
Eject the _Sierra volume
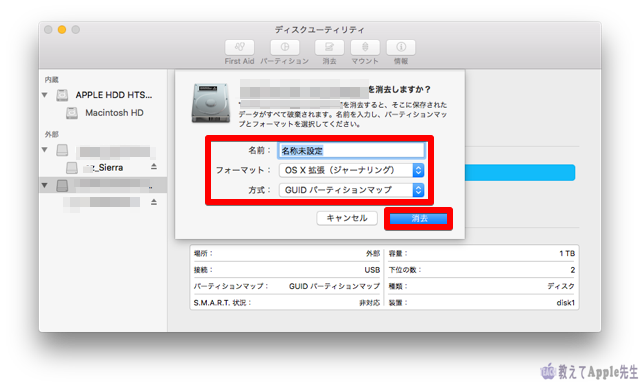tap(154, 167)
